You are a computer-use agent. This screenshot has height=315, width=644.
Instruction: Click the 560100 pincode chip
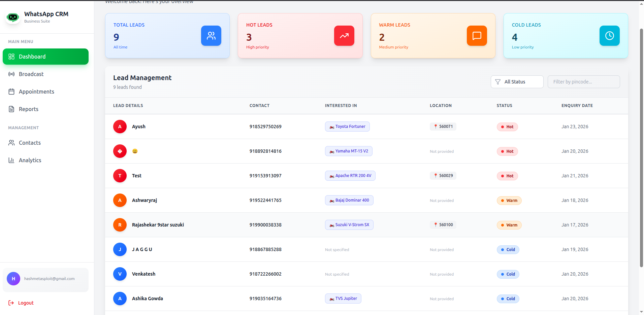pos(443,225)
